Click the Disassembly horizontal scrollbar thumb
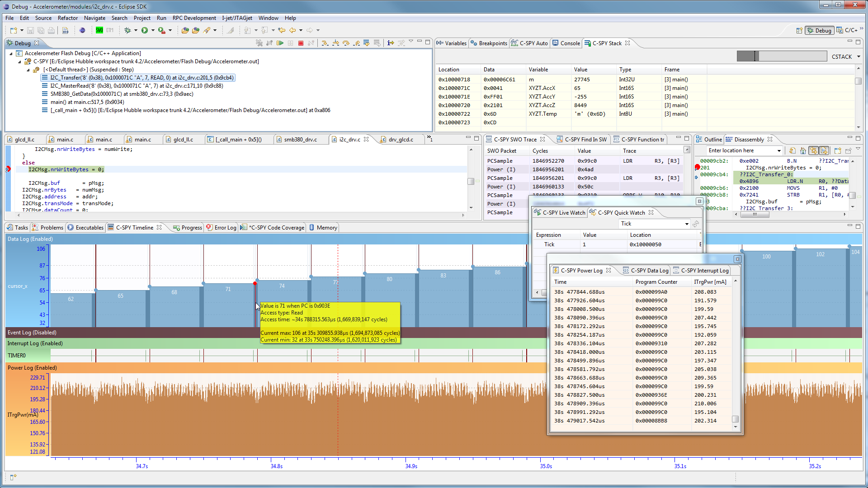 point(754,215)
